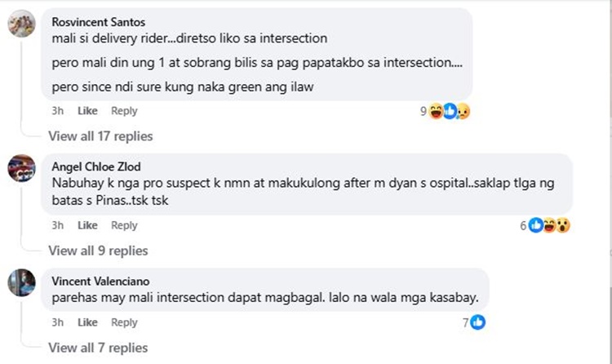Expand View all 7 replies
612x364 pixels.
click(x=97, y=348)
